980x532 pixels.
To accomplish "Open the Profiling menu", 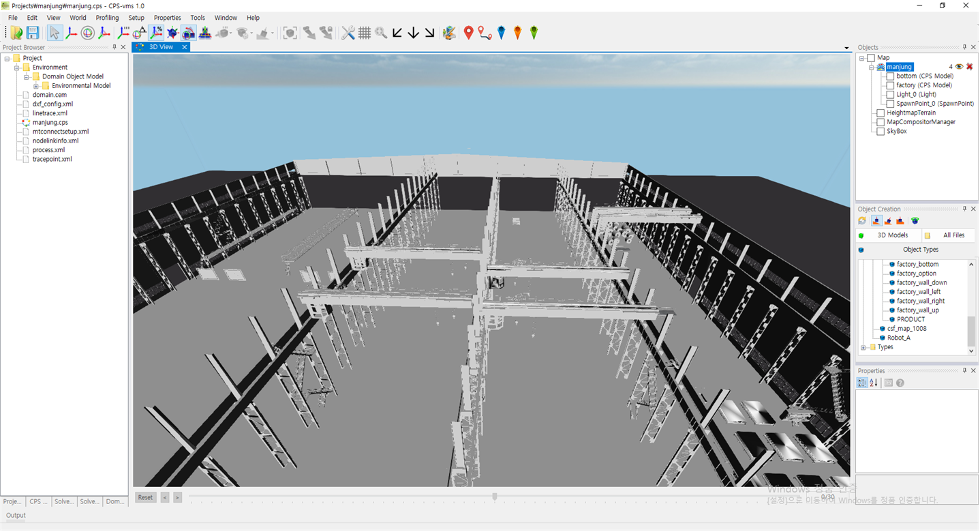I will [107, 18].
